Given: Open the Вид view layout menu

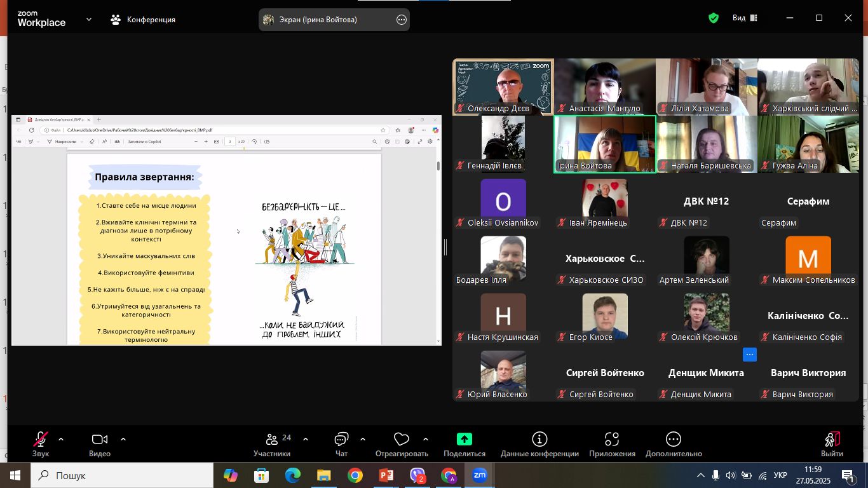Looking at the screenshot, I should (x=745, y=18).
